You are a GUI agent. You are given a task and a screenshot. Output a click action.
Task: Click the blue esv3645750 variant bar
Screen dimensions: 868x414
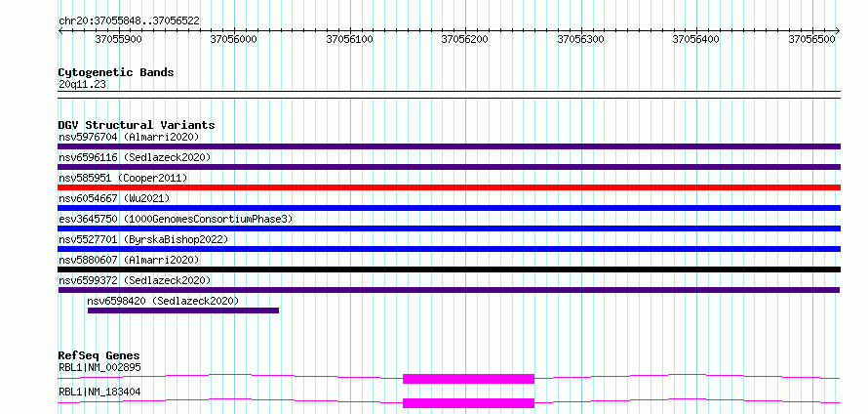point(449,228)
